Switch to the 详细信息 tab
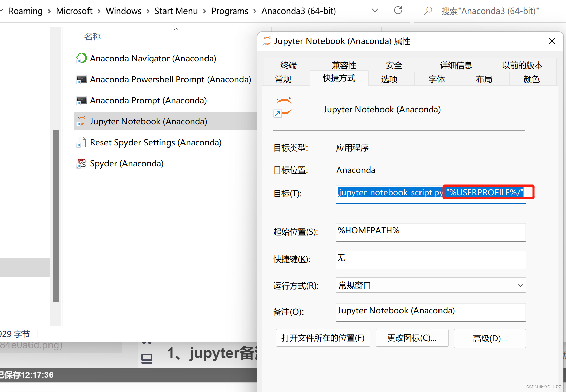This screenshot has width=566, height=392. pyautogui.click(x=456, y=65)
